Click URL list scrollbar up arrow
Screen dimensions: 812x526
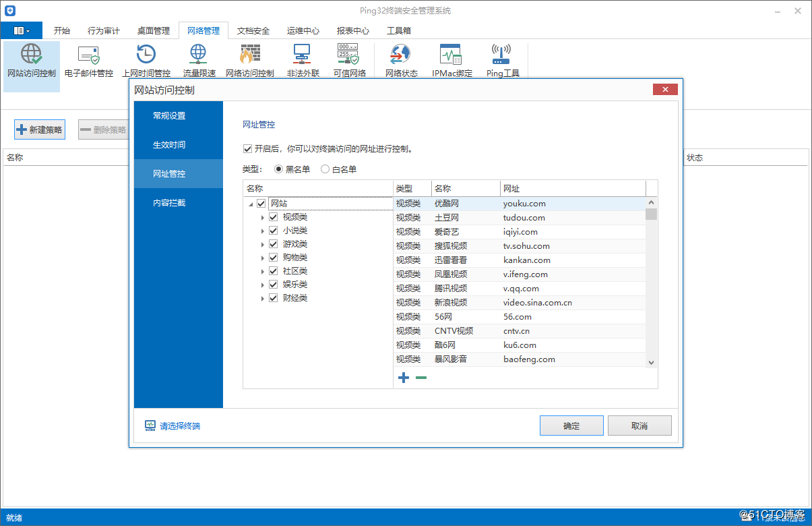click(x=651, y=202)
